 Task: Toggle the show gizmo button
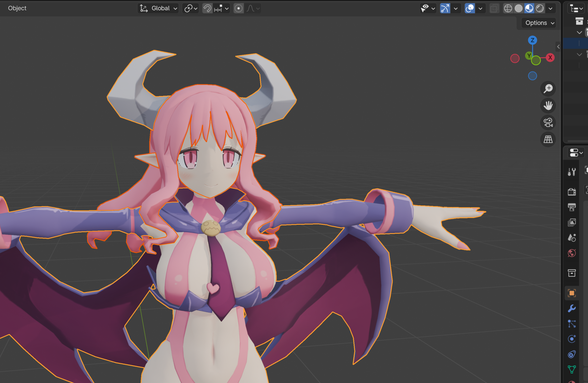point(445,8)
